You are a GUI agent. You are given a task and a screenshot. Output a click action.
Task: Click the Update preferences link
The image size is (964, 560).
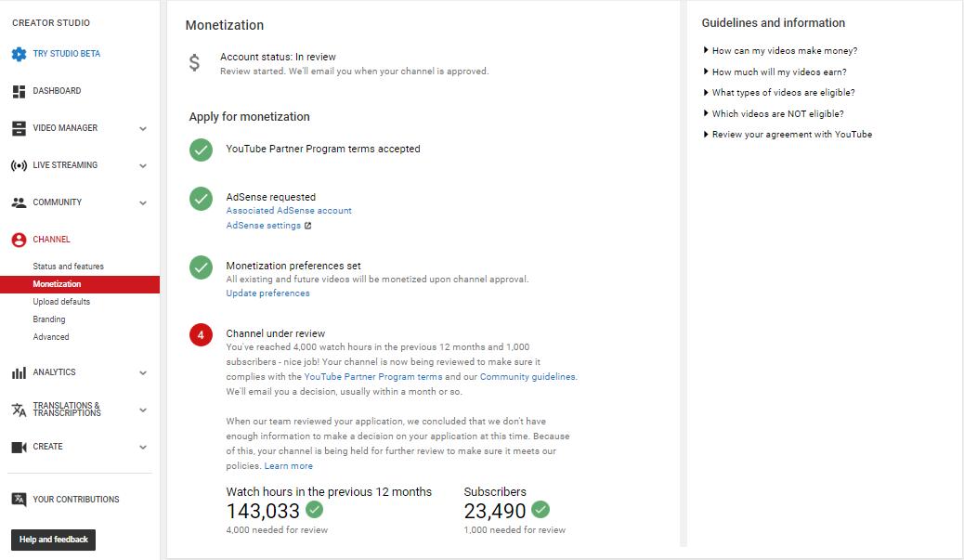[x=268, y=293]
